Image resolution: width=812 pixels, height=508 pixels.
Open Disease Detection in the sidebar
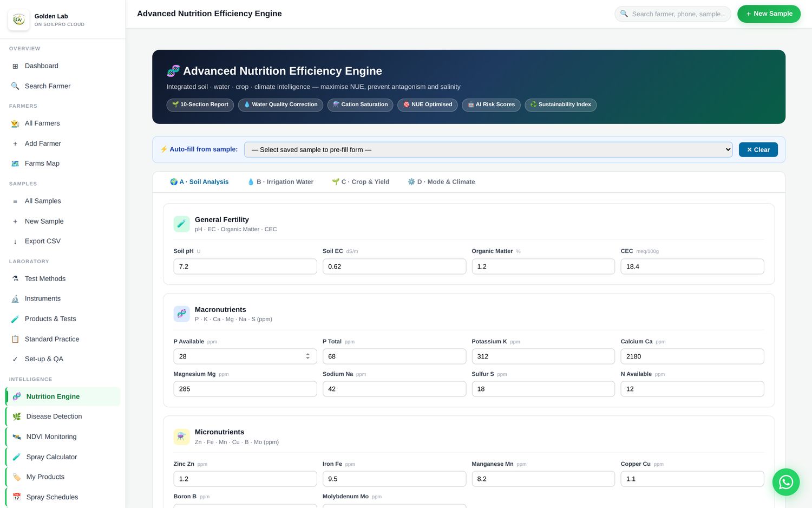pyautogui.click(x=63, y=416)
